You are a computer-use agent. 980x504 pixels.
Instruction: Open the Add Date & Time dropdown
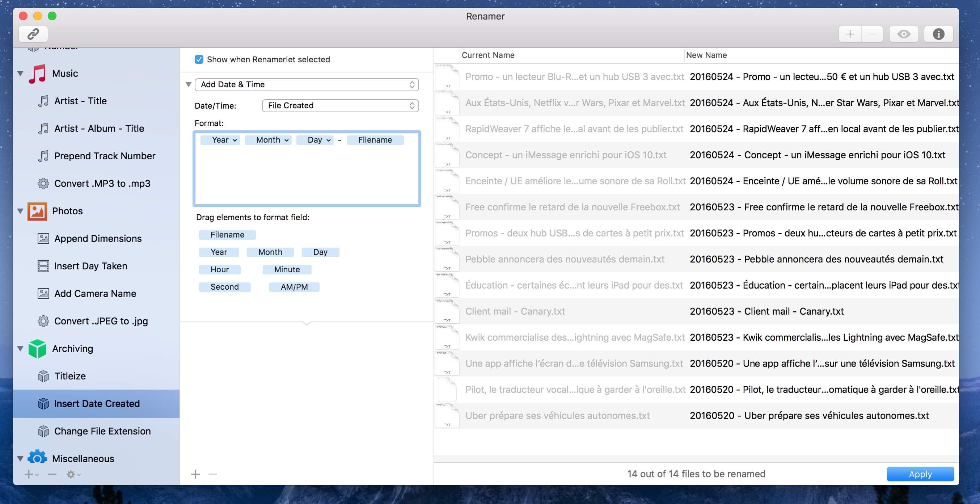pos(307,84)
